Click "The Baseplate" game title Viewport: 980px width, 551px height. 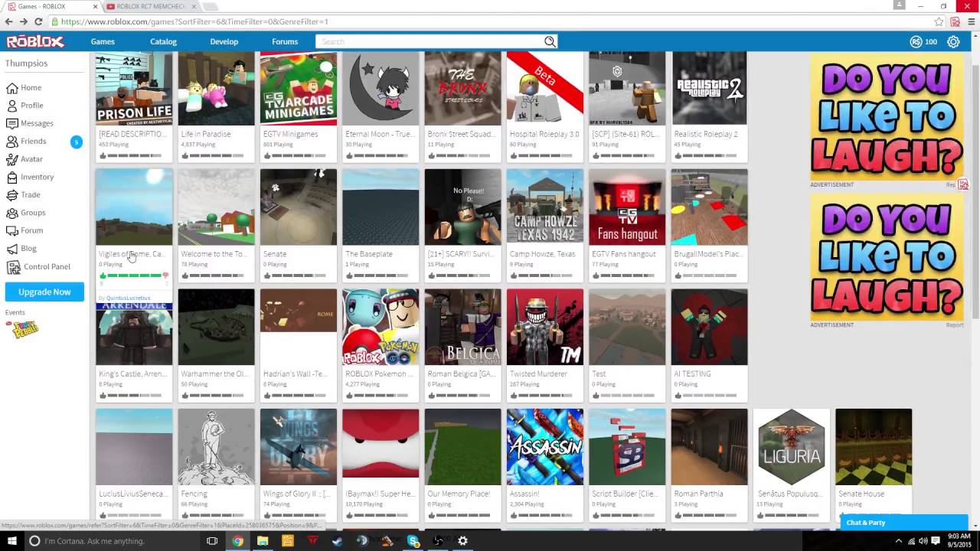click(369, 254)
